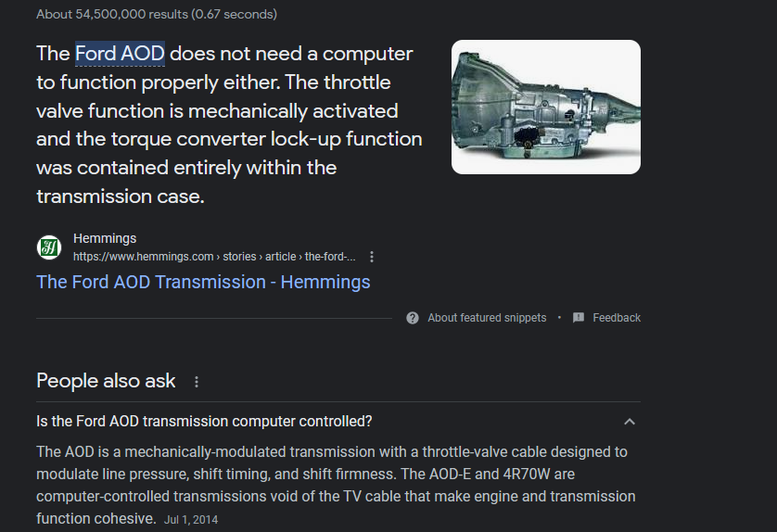Click the question about AOD computer control

(204, 422)
